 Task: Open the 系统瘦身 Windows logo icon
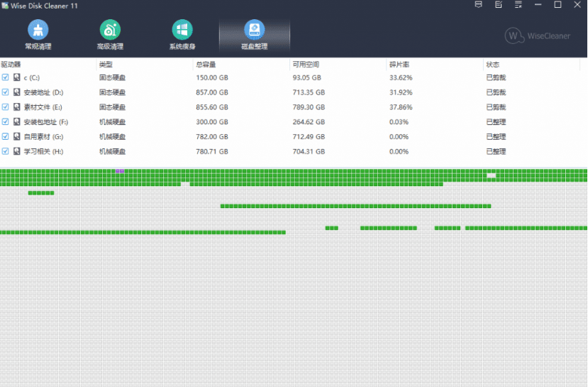pyautogui.click(x=182, y=31)
